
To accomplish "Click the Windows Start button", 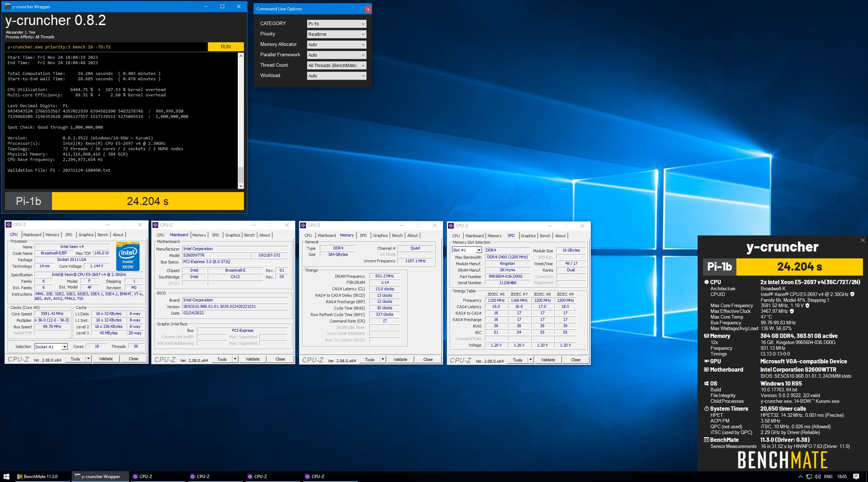I will (x=6, y=476).
